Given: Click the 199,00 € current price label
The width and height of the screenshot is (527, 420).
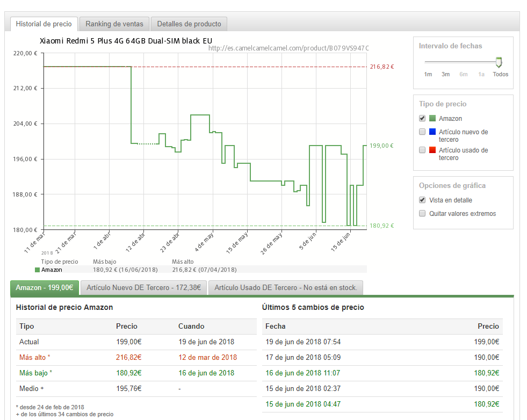Looking at the screenshot, I should point(381,146).
